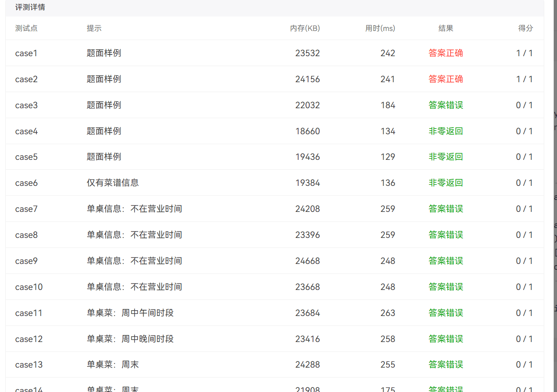This screenshot has height=392, width=557.
Task: Click 答案错误 result in case13 row
Action: click(446, 365)
